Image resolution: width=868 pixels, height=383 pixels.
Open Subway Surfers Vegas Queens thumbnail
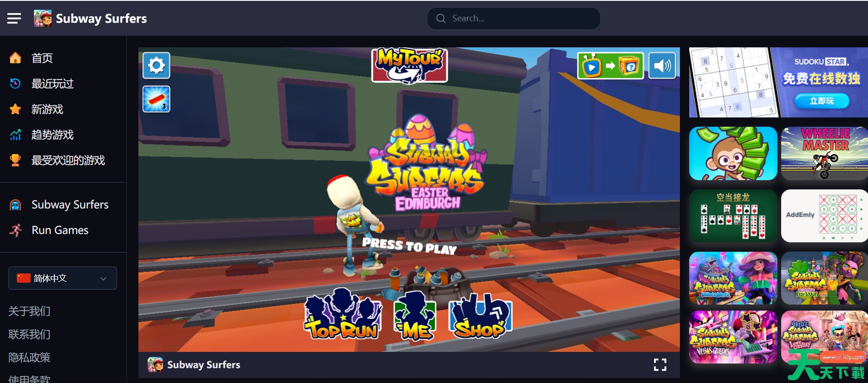coord(733,337)
